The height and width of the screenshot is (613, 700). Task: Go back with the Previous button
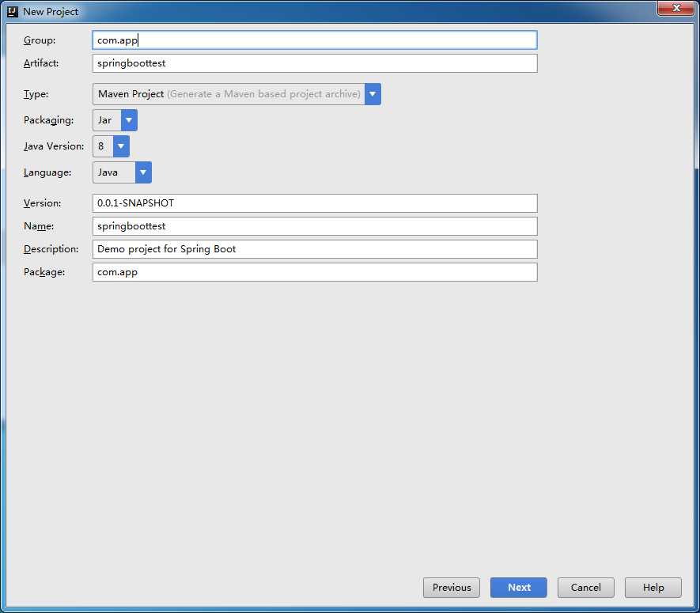tap(452, 588)
